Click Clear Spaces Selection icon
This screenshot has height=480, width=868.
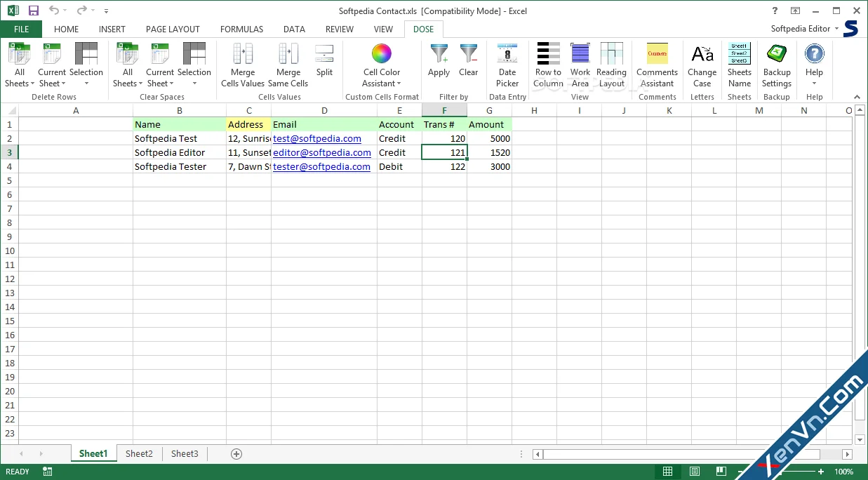pos(194,53)
